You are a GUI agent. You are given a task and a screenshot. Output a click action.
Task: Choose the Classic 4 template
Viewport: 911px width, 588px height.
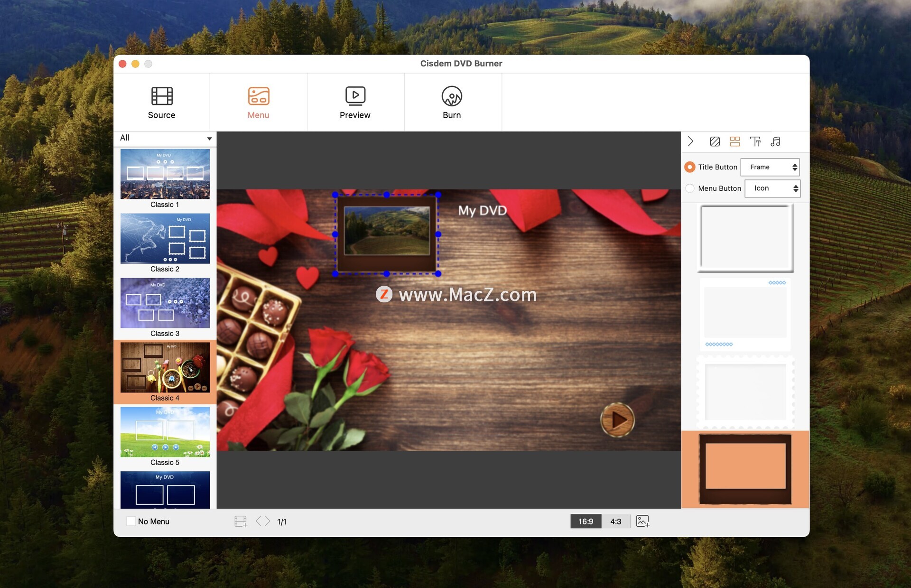(x=165, y=372)
